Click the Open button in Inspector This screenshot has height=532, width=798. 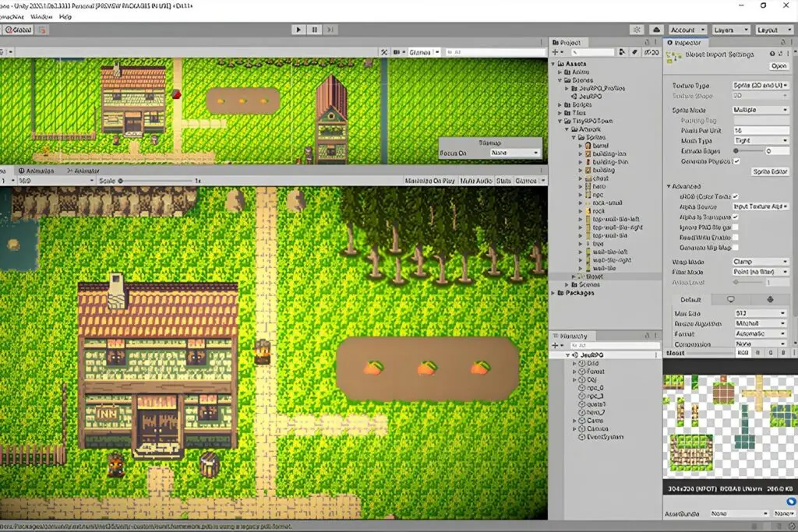coord(778,66)
